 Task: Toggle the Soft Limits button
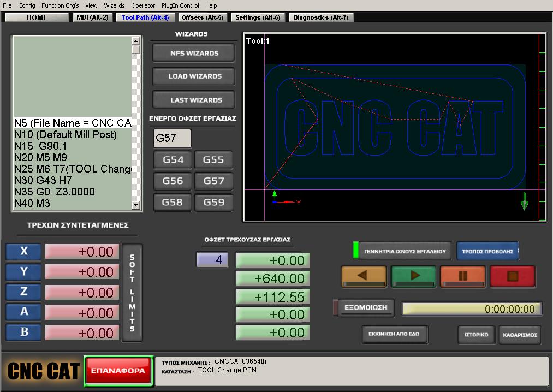pyautogui.click(x=132, y=293)
